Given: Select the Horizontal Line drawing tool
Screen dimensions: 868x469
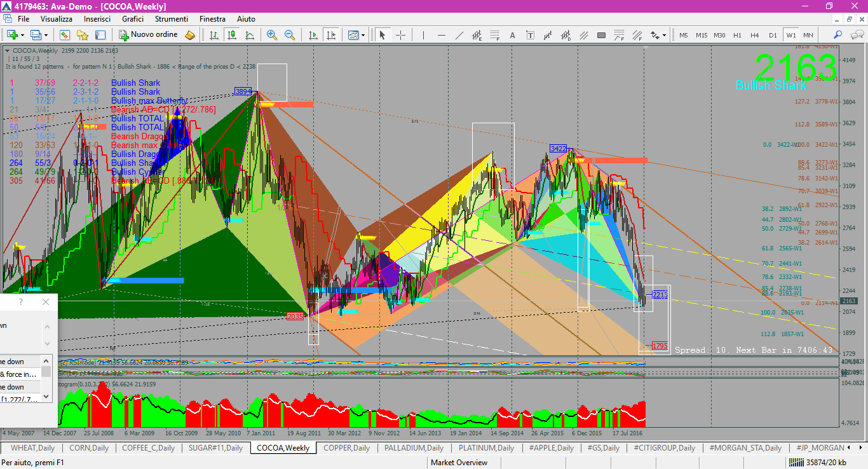Looking at the screenshot, I should (x=442, y=35).
